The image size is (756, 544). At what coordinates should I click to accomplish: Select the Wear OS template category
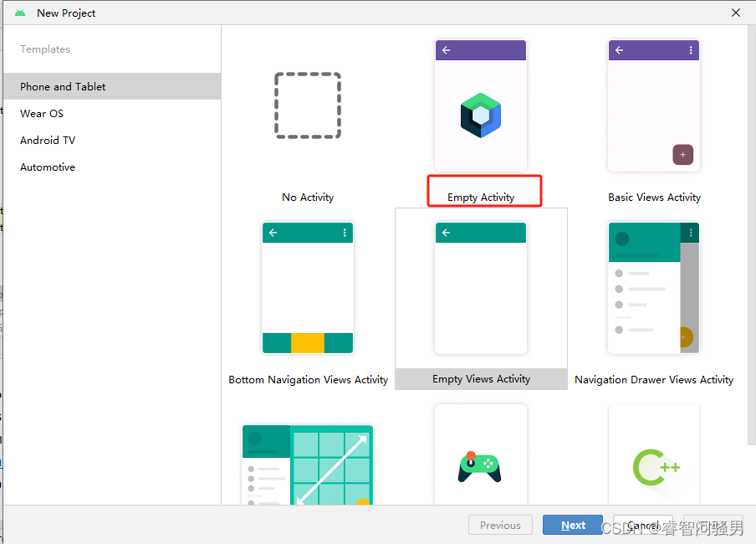pyautogui.click(x=112, y=114)
